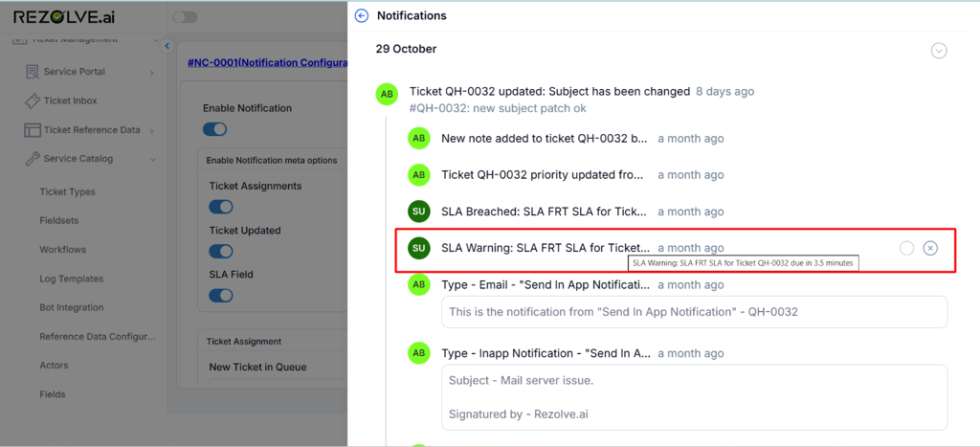Expand Ticket Reference Data submenu arrow

tap(152, 130)
